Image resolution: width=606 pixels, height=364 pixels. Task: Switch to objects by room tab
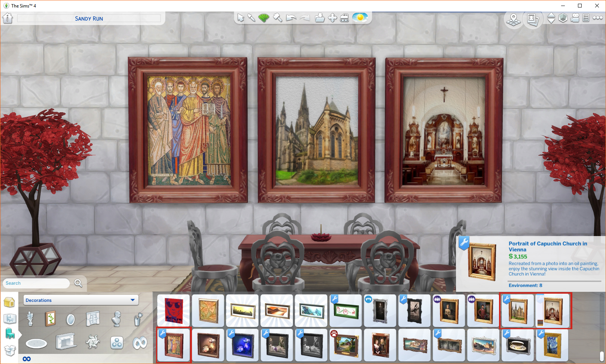[9, 318]
